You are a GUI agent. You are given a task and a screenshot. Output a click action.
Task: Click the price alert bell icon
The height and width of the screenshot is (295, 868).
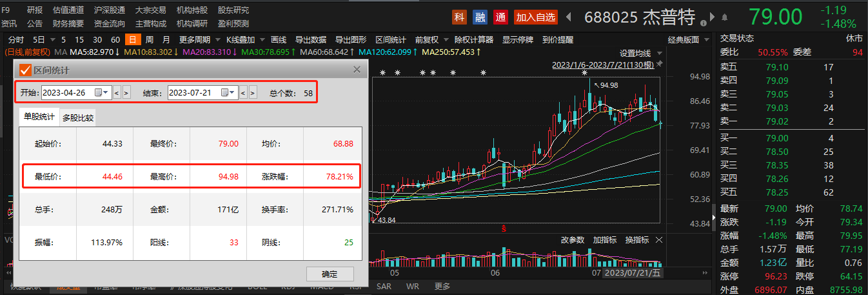point(725,17)
